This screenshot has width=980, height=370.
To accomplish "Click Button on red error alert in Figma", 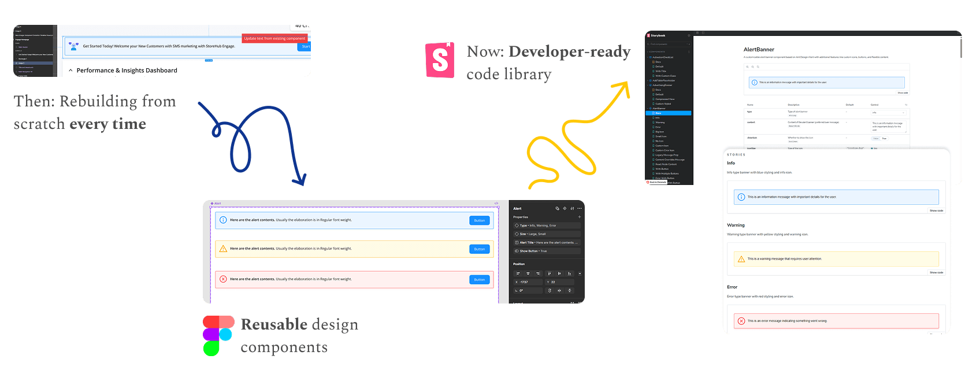I will (480, 280).
